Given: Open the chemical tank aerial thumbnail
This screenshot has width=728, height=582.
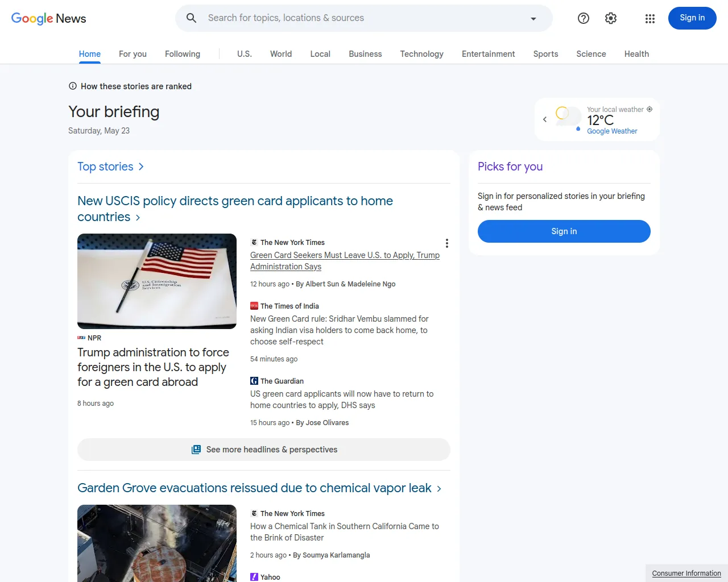Looking at the screenshot, I should click(157, 543).
